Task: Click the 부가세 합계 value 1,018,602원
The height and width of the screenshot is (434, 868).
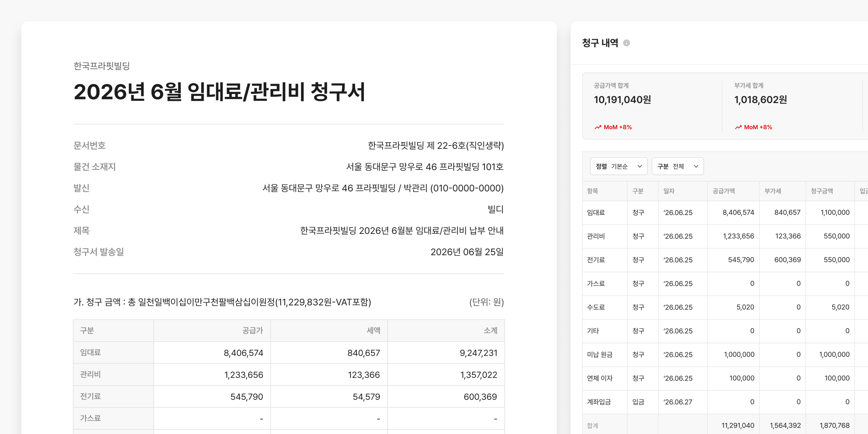Action: [761, 100]
